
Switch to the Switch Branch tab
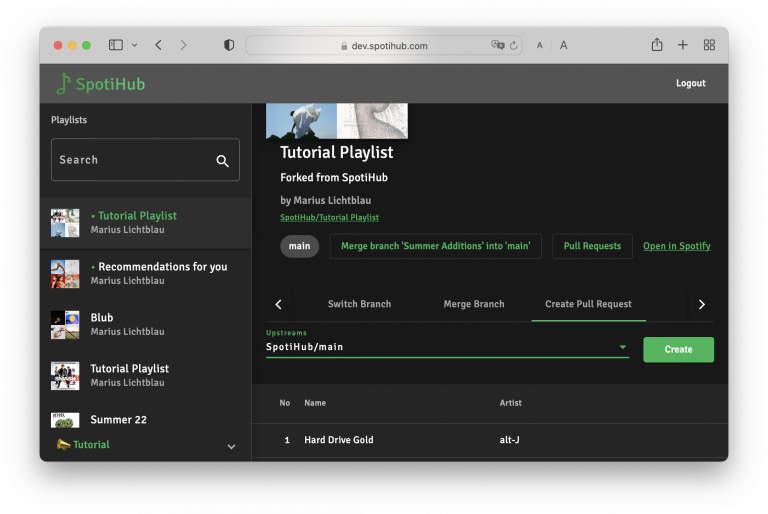[359, 304]
